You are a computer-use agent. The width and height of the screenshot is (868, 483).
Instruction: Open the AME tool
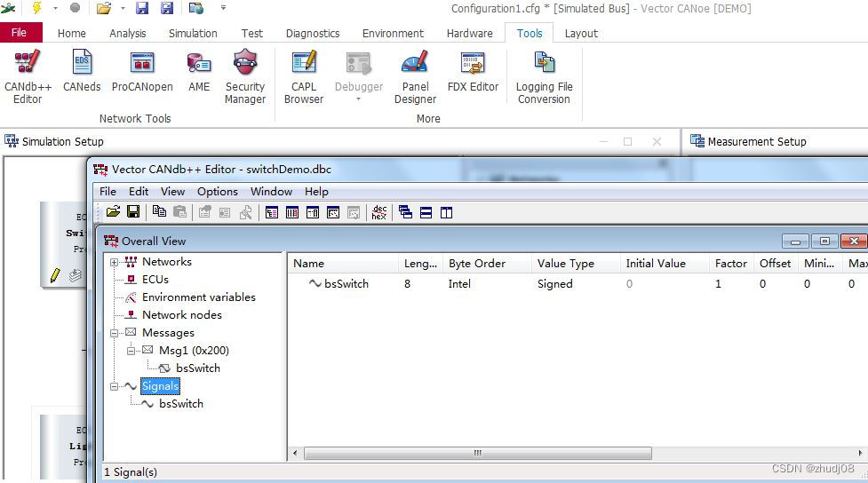pos(199,71)
